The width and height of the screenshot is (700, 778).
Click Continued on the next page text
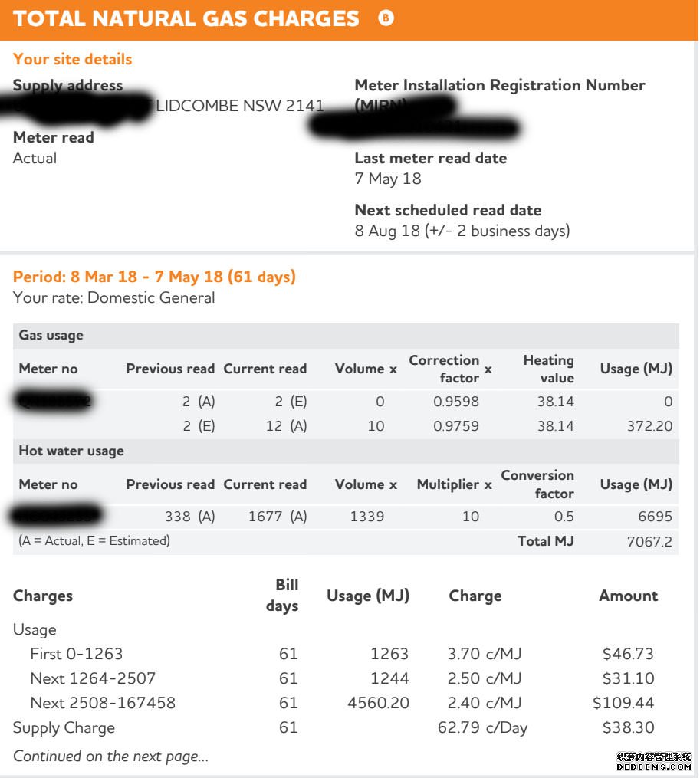tap(110, 757)
